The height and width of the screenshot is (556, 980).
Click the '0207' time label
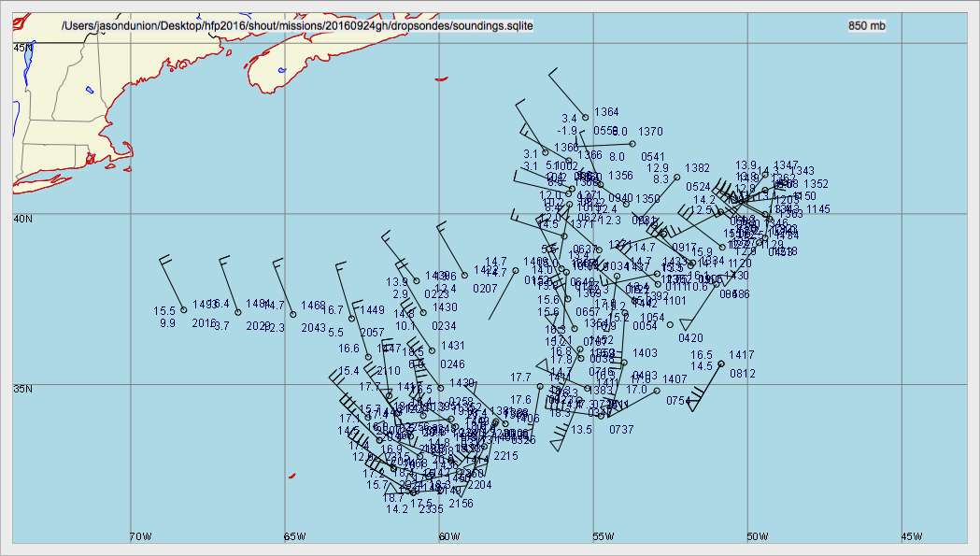coord(485,289)
